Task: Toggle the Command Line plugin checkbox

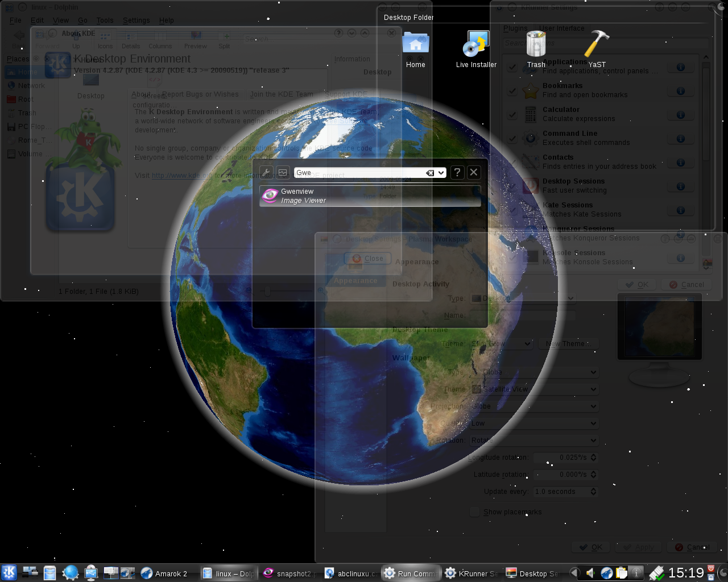Action: (x=512, y=139)
